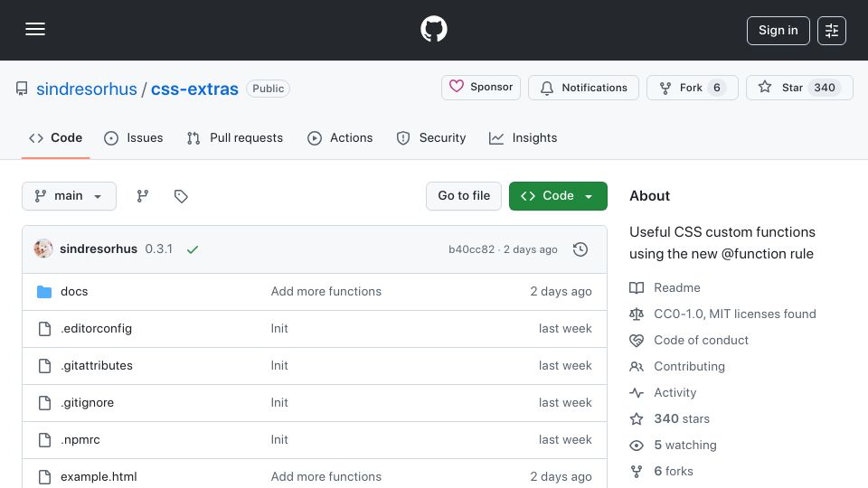The image size is (868, 488).
Task: Click the Contributing people icon
Action: (x=637, y=366)
